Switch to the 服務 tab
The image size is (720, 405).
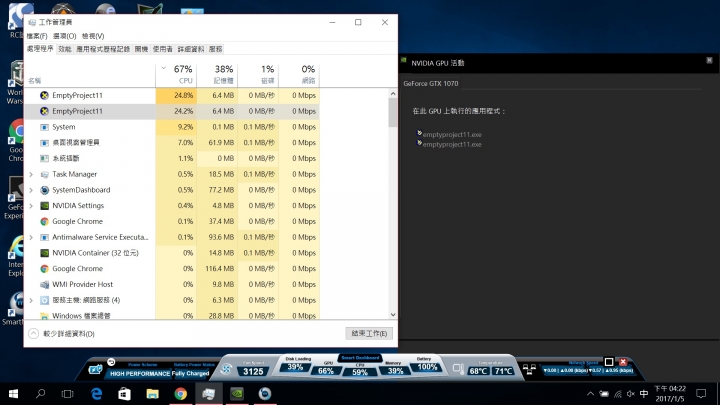(x=215, y=49)
